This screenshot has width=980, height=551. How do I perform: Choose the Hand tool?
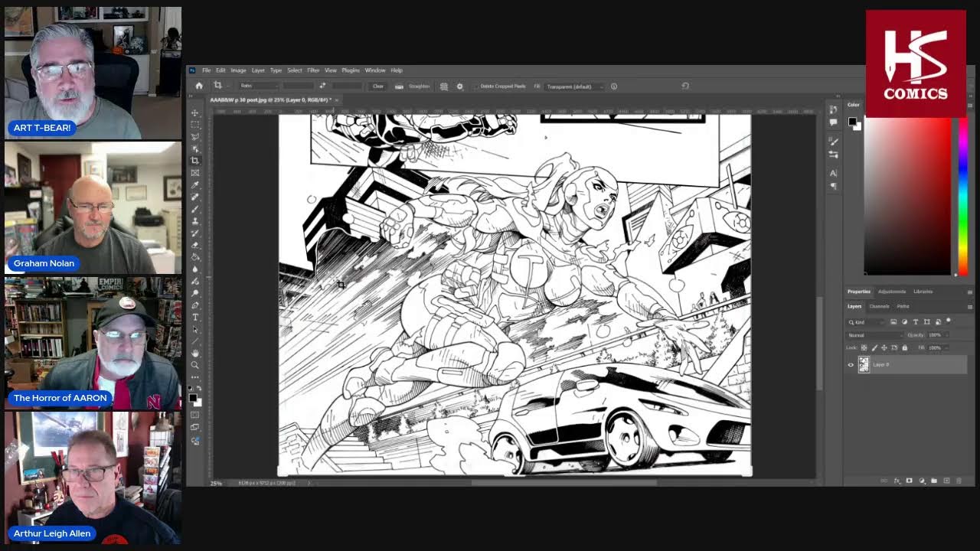(195, 353)
